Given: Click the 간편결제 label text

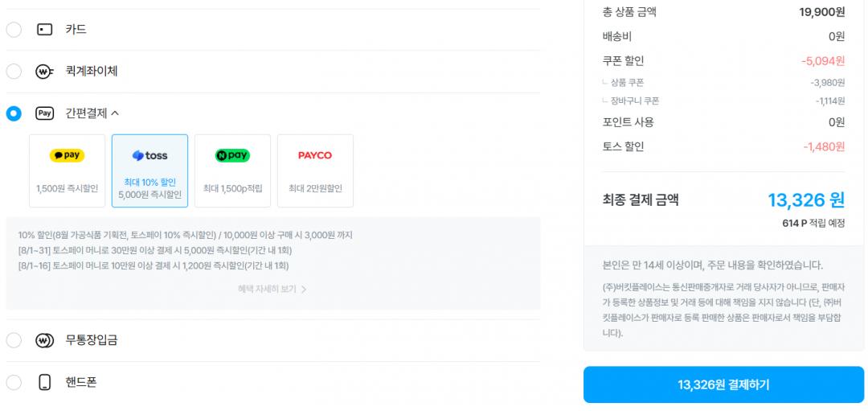Looking at the screenshot, I should click(86, 113).
